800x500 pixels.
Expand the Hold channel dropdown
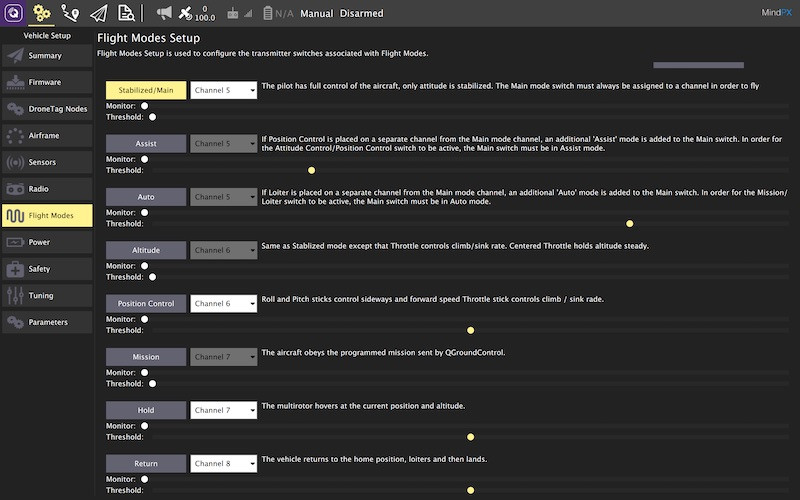224,410
